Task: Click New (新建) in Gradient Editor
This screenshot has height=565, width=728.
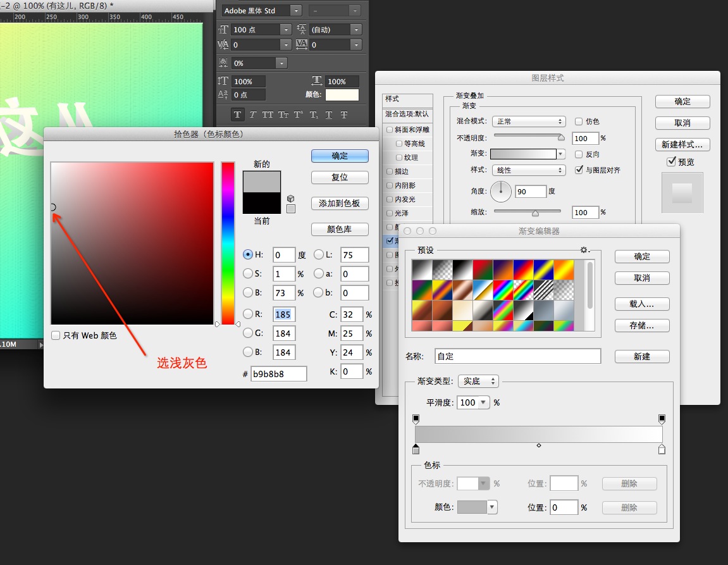Action: [642, 357]
